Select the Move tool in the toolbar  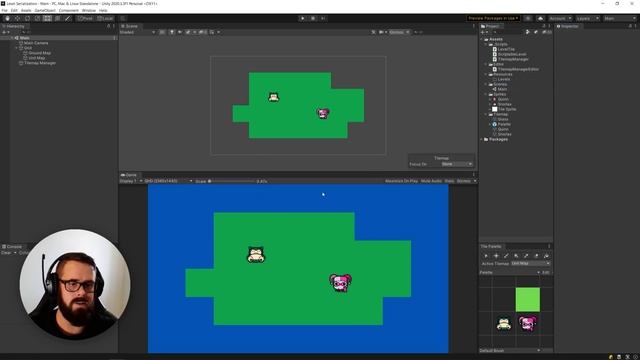click(x=17, y=18)
